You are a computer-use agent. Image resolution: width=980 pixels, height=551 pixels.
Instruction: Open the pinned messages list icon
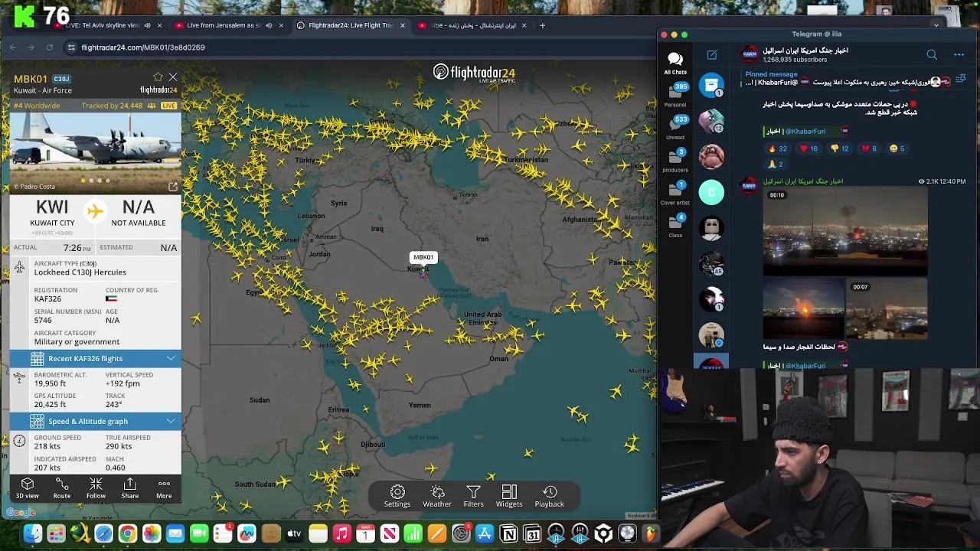click(961, 79)
